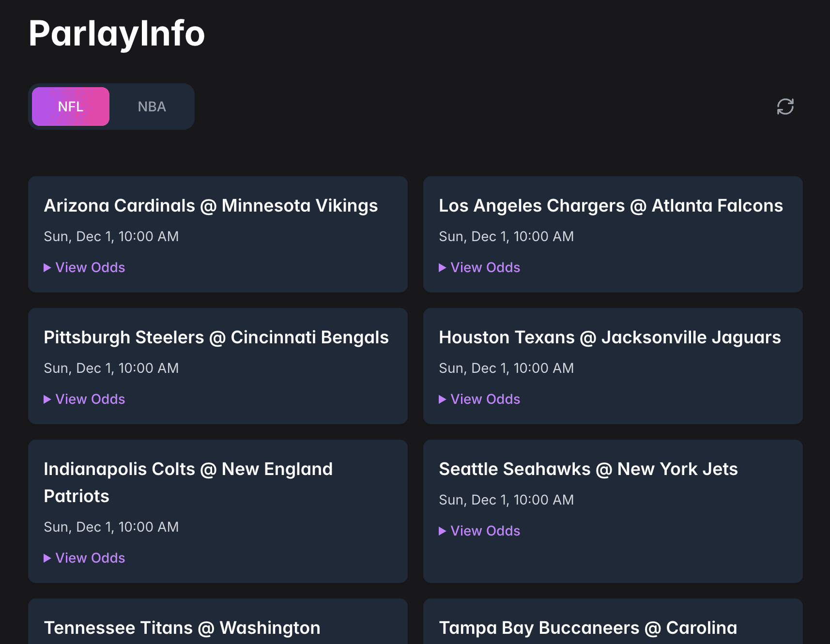Expand View Odds for Houston Texans game
The width and height of the screenshot is (830, 644).
click(x=479, y=399)
